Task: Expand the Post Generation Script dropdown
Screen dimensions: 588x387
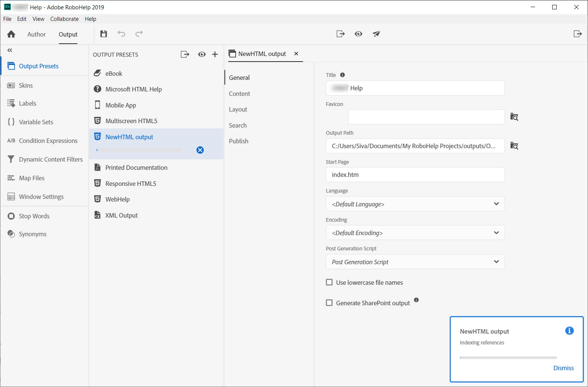Action: [415, 262]
